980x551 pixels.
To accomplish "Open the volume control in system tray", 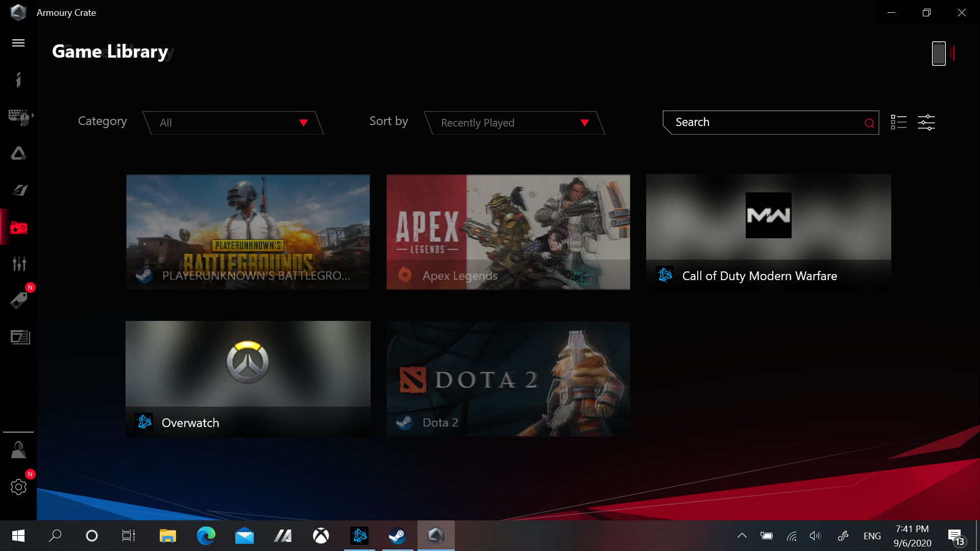I will click(815, 536).
